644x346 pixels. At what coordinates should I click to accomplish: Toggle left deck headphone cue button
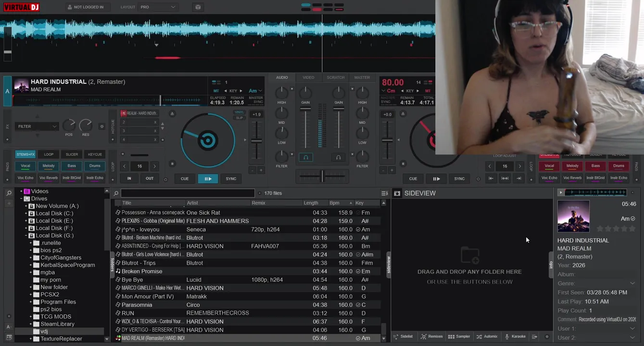coord(305,157)
